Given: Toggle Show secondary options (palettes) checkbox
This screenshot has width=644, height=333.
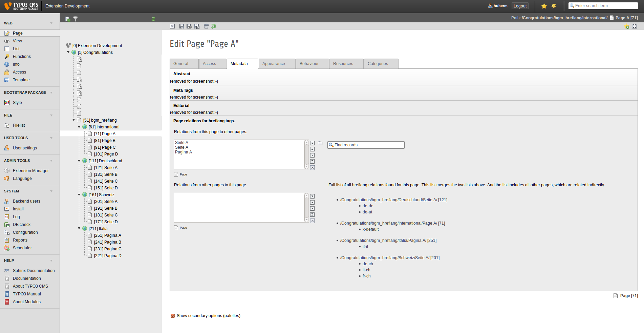Looking at the screenshot, I should (173, 316).
